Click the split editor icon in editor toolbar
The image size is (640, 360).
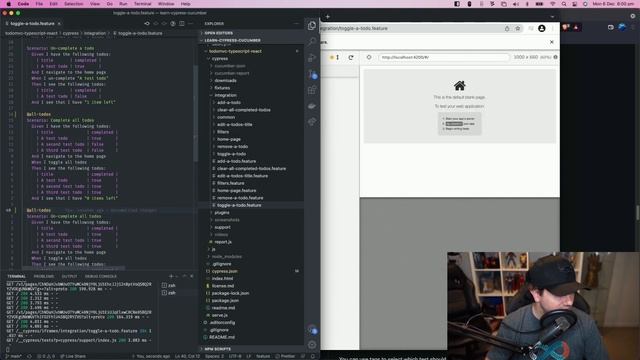coord(182,24)
